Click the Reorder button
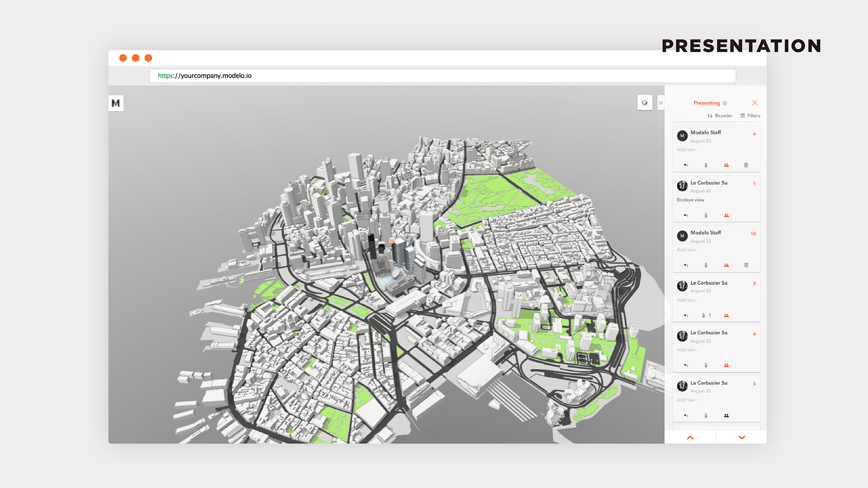 720,116
